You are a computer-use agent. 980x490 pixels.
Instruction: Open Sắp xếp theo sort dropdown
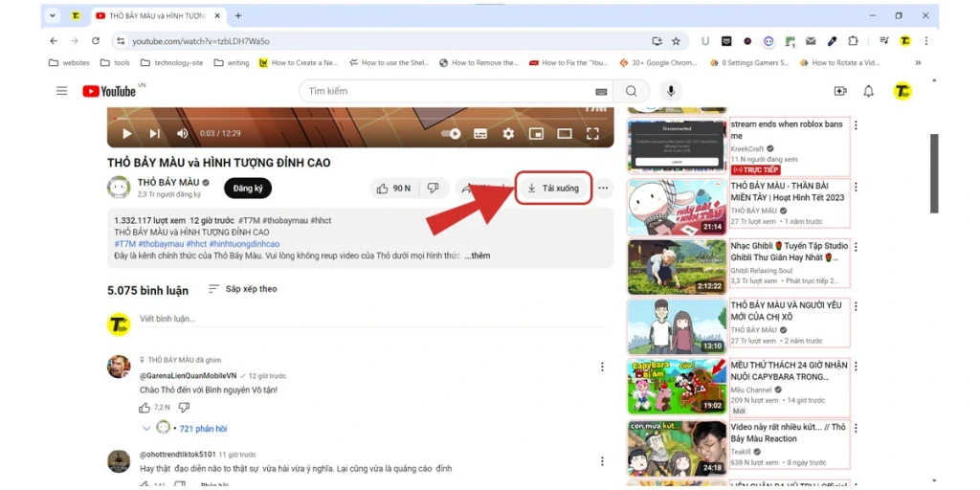(x=242, y=289)
